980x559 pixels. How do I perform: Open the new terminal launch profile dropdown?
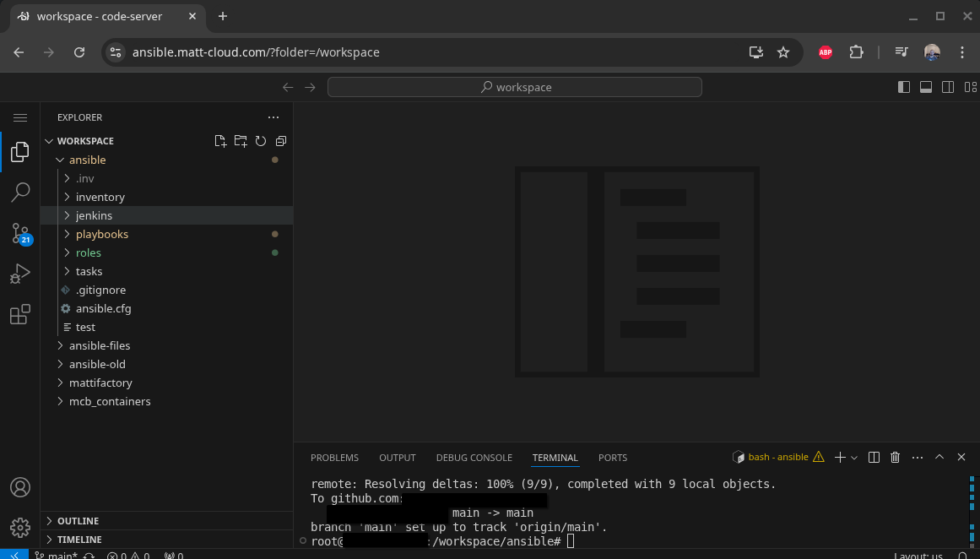click(854, 458)
